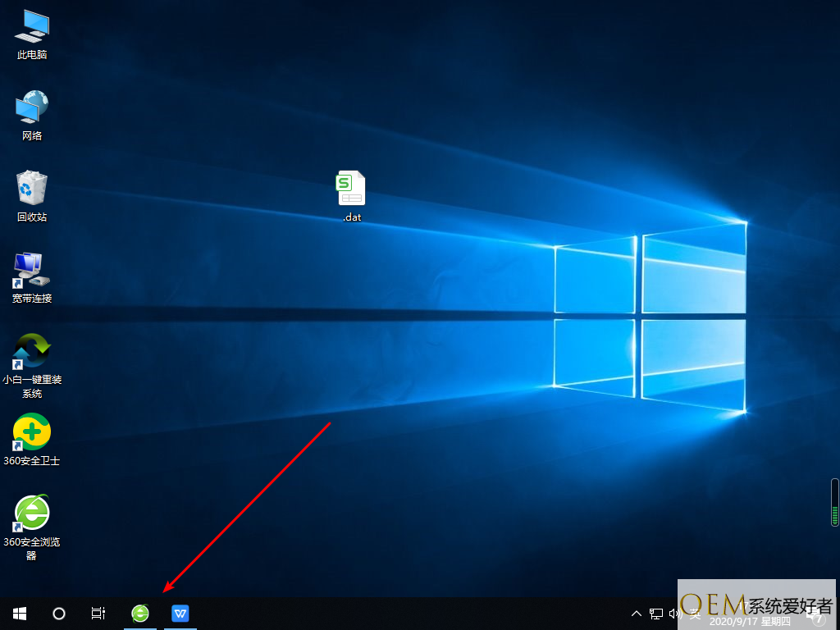Image resolution: width=840 pixels, height=630 pixels.
Task: Open Task View from the taskbar
Action: pyautogui.click(x=98, y=613)
